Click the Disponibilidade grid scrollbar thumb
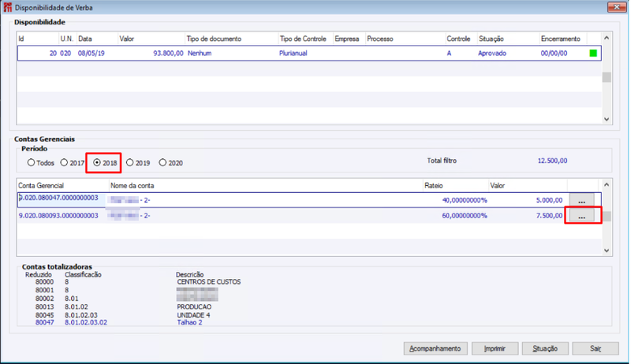Viewport: 631px width, 364px height. pos(607,76)
